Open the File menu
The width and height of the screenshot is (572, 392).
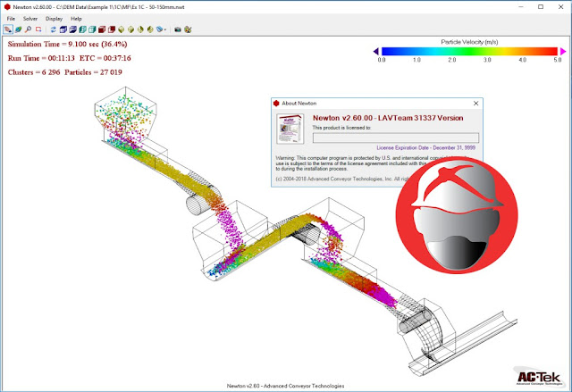pos(11,19)
